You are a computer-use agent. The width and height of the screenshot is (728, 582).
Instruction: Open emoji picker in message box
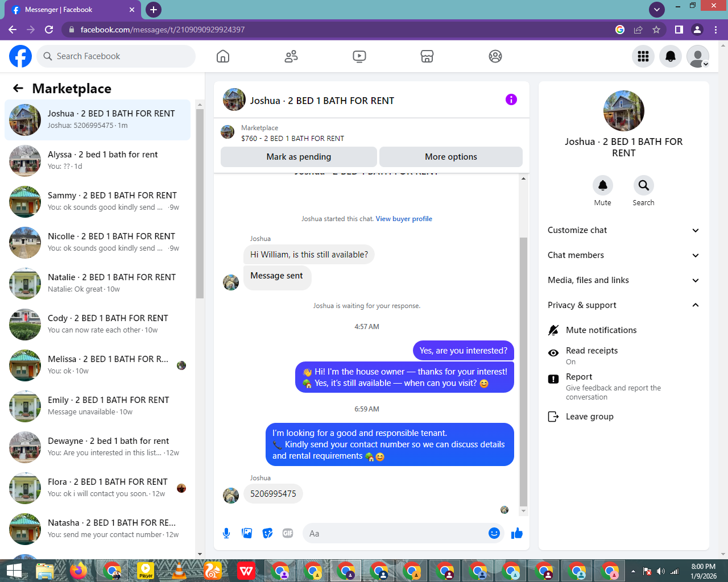494,533
